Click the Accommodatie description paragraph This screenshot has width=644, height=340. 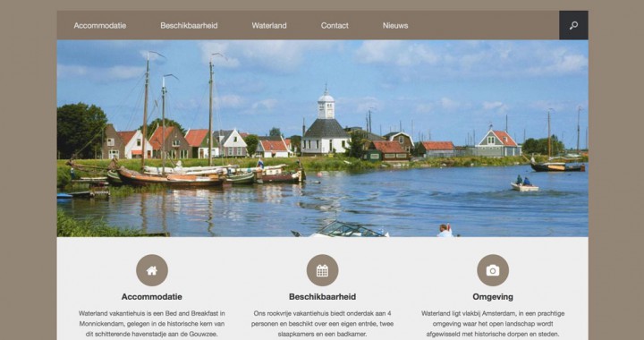[151, 324]
